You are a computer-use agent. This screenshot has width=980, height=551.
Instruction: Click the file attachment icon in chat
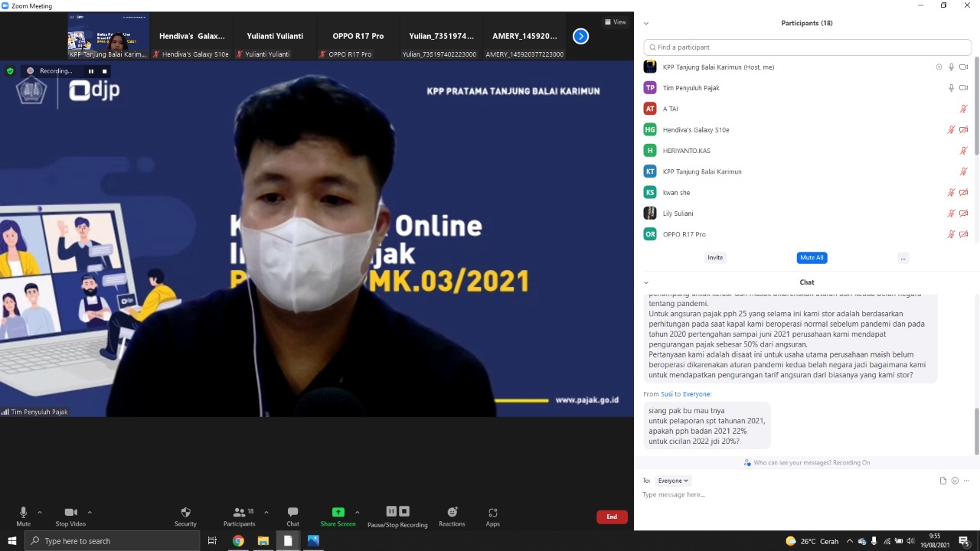(943, 481)
